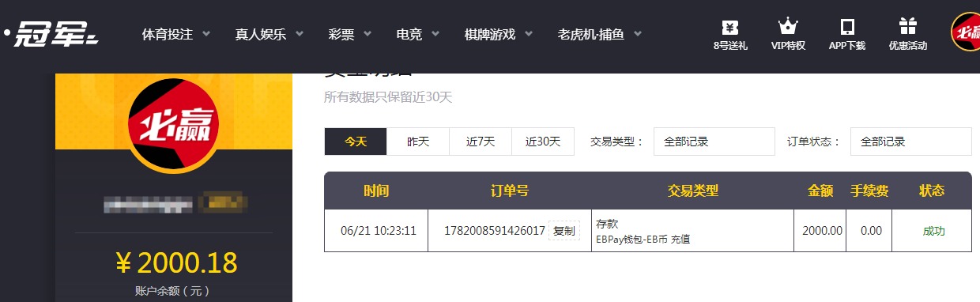Screen dimensions: 980x302
Task: Select the 今天 date filter tab
Action: click(356, 142)
